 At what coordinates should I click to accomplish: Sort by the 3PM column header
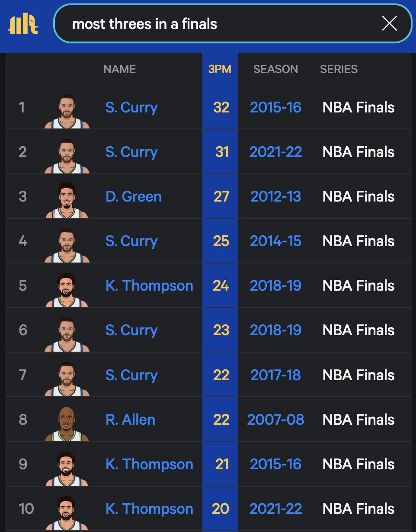pyautogui.click(x=220, y=69)
